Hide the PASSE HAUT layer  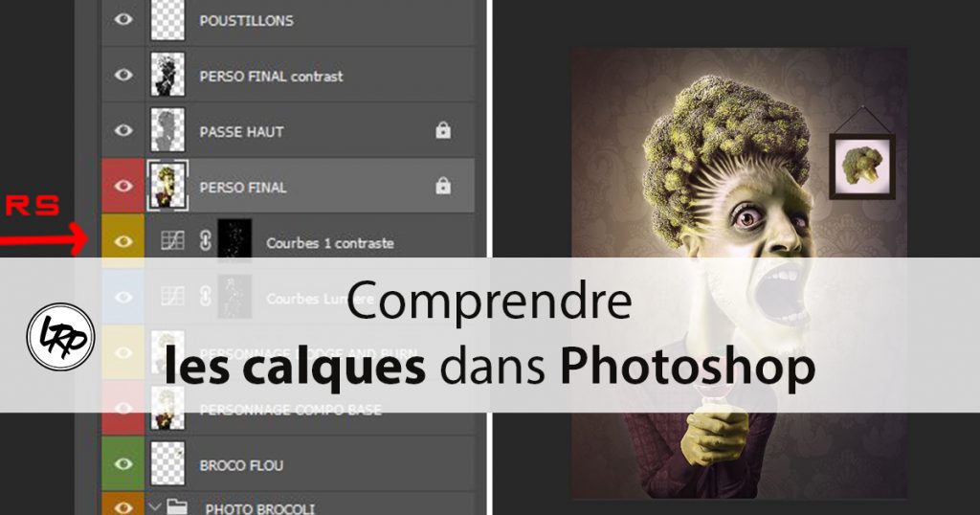point(123,130)
